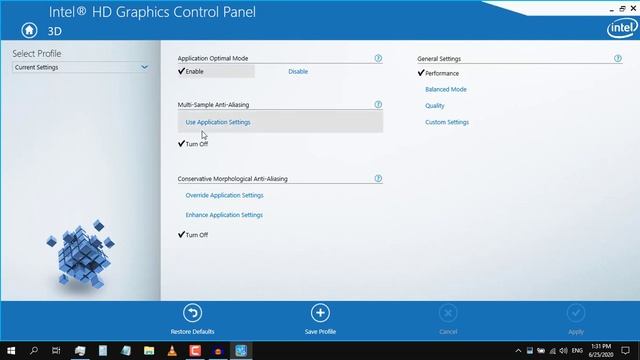Go to the Home screen icon

[29, 30]
